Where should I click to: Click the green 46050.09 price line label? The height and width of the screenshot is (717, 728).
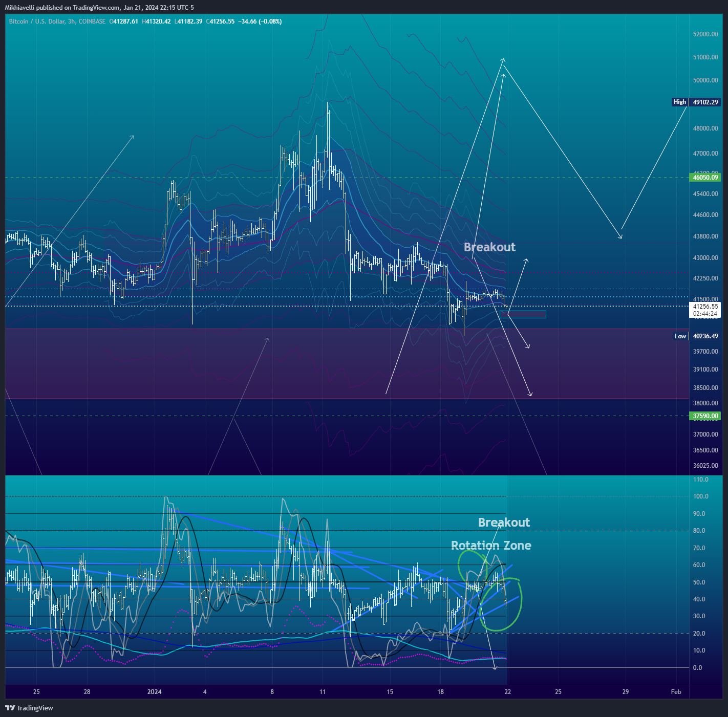click(x=705, y=178)
